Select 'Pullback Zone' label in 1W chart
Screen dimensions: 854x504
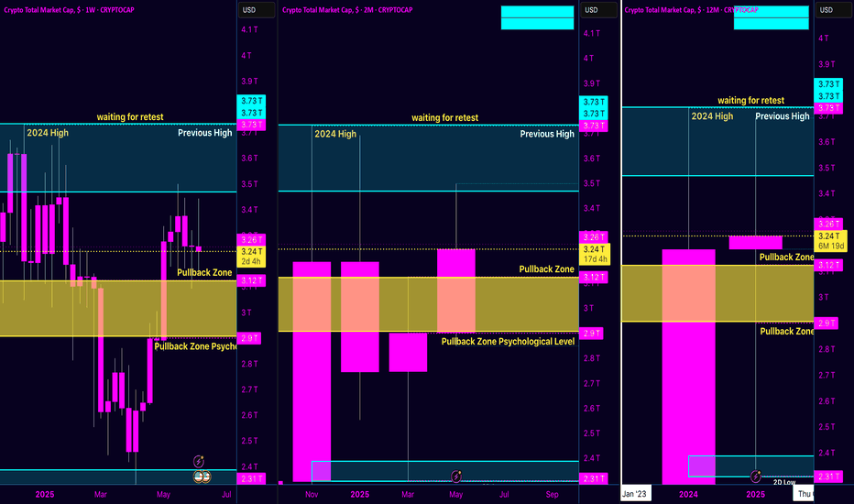[x=204, y=272]
